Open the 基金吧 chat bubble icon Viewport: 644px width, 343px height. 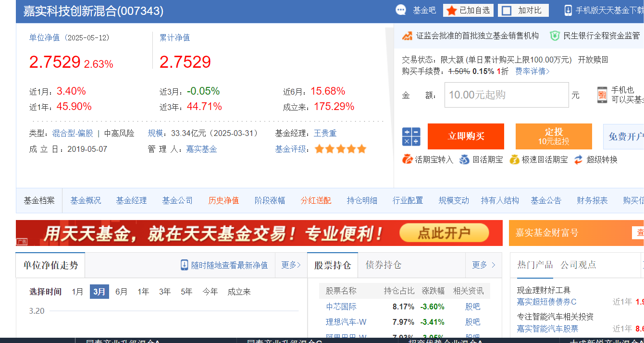pyautogui.click(x=401, y=10)
